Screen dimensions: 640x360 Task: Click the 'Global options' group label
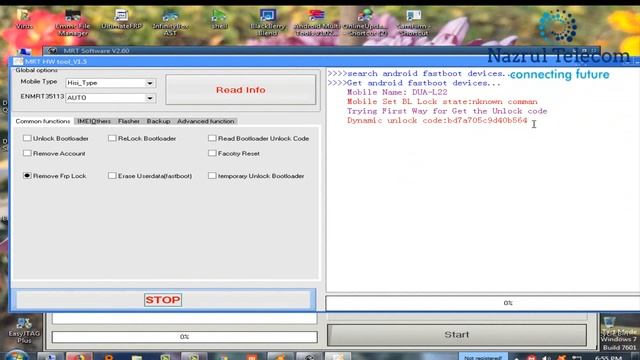(x=36, y=70)
